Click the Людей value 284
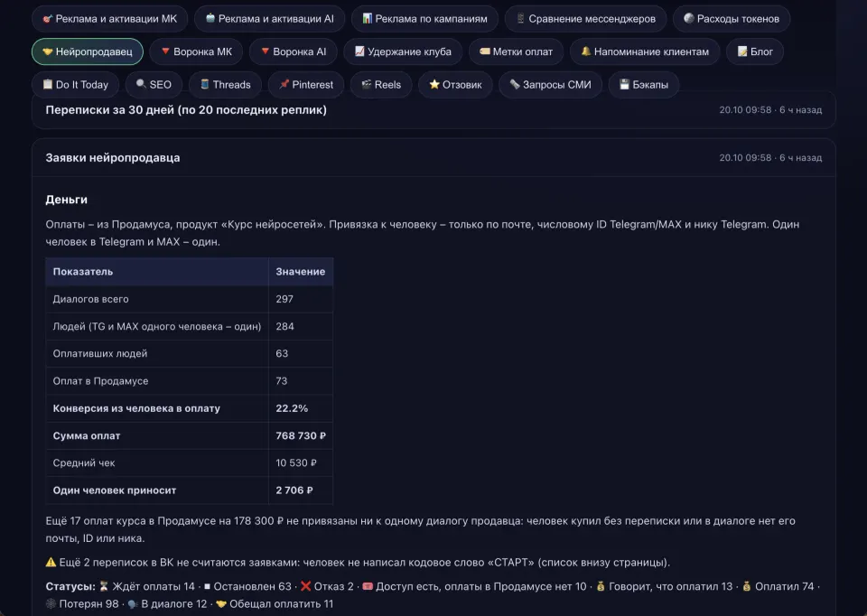Viewport: 867px width, 616px height. [x=284, y=326]
